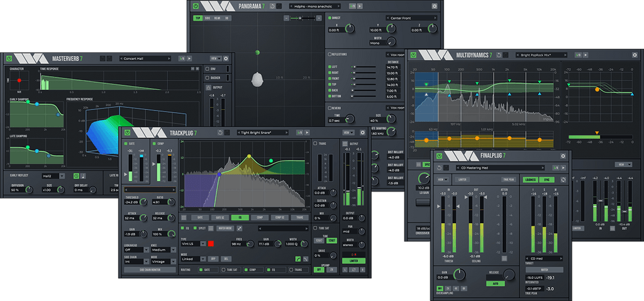Open the TrackPlug output menu icon
644x301 pixels.
(x=345, y=144)
